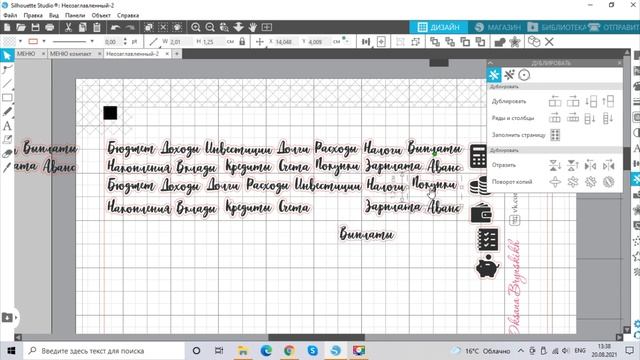Open the БИБЛИОТЕКА tab
640x360 pixels.
(x=556, y=27)
